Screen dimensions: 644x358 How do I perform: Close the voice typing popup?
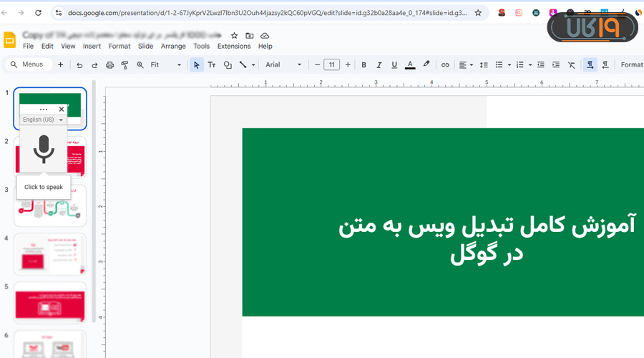(x=62, y=110)
